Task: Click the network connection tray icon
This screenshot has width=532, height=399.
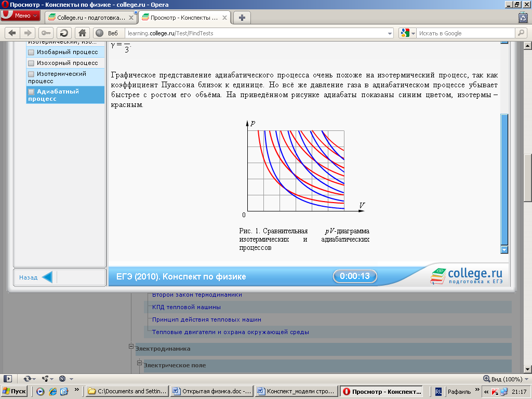Action: (x=504, y=392)
